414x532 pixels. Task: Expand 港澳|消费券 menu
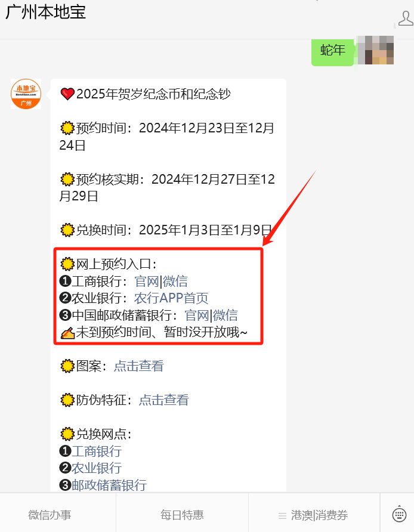313,515
